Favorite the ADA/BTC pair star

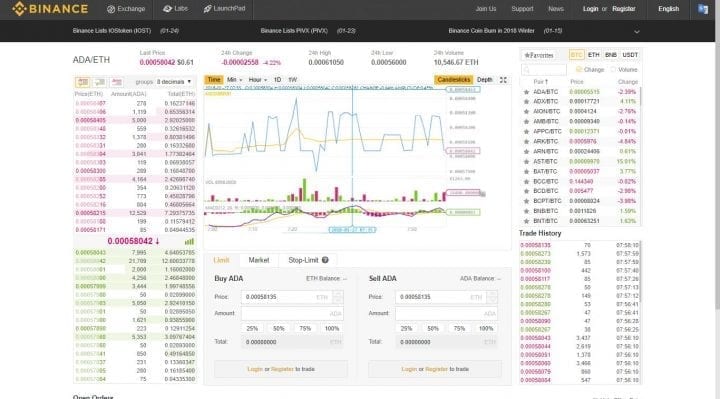pos(526,92)
